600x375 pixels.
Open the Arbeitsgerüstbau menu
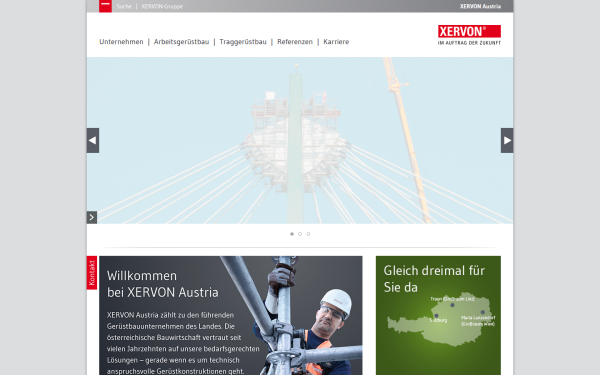pos(181,42)
